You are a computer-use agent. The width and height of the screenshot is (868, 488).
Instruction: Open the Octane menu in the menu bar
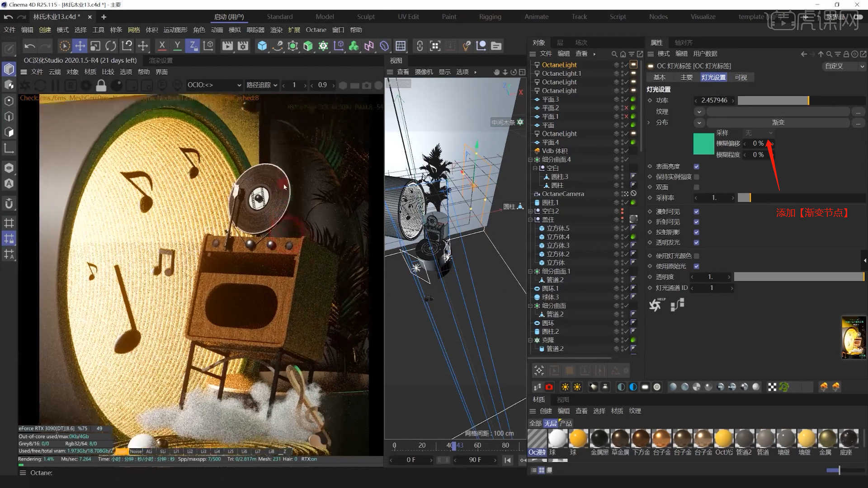pyautogui.click(x=316, y=30)
